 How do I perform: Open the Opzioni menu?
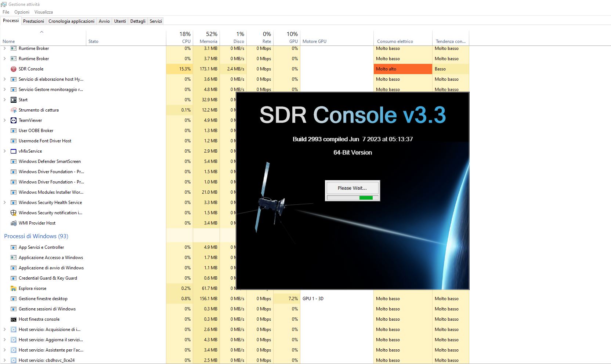pos(22,12)
